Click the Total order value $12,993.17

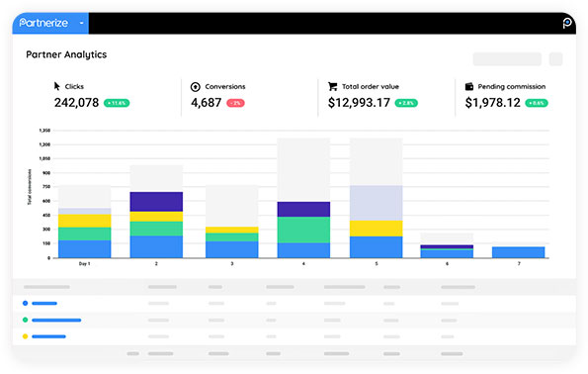(359, 103)
